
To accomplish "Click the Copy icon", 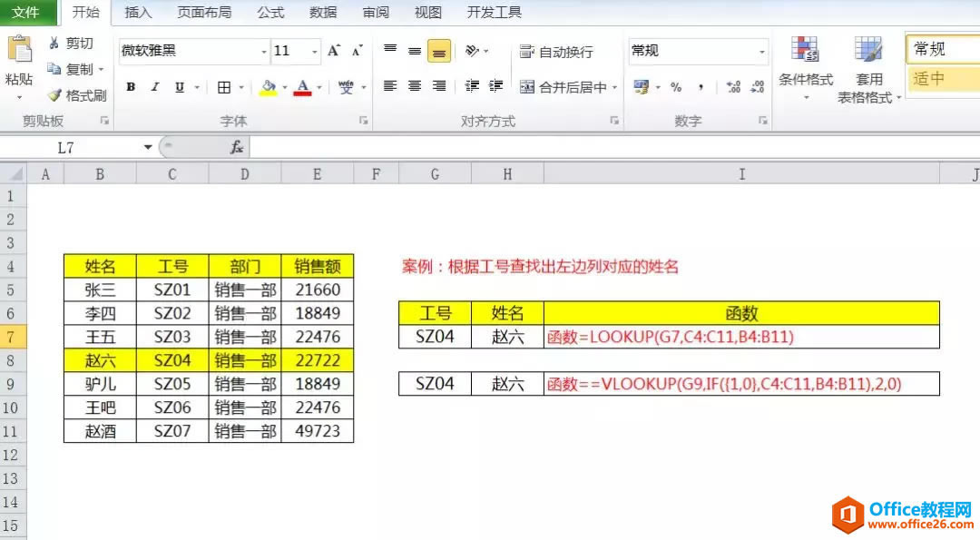I will coord(54,69).
